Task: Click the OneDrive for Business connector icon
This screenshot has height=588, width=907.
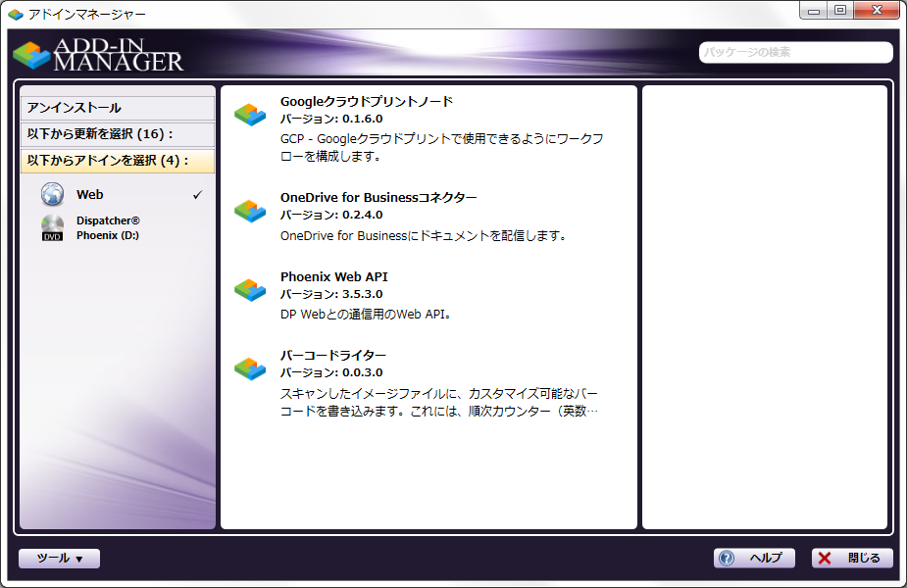Action: [x=250, y=211]
